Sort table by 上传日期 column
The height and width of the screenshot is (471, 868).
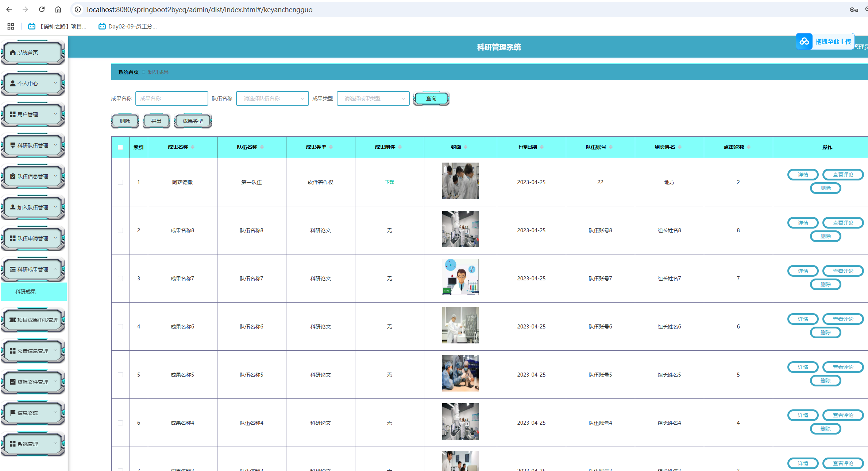click(x=542, y=147)
